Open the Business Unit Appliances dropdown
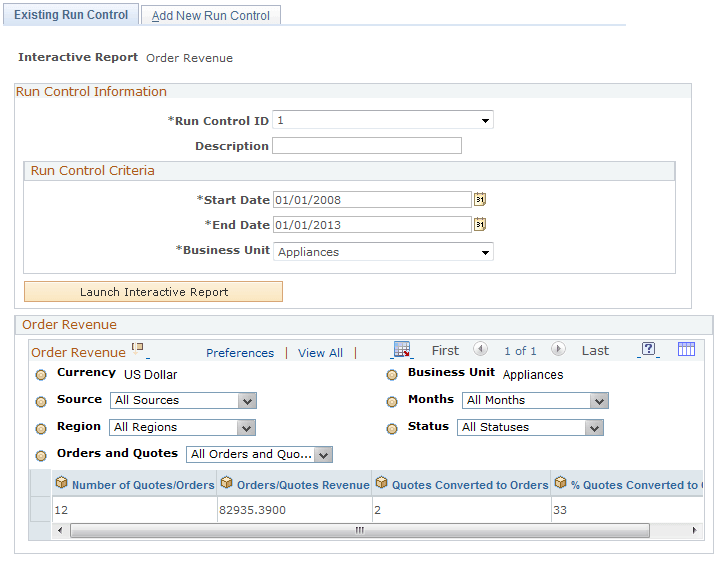 [x=383, y=252]
